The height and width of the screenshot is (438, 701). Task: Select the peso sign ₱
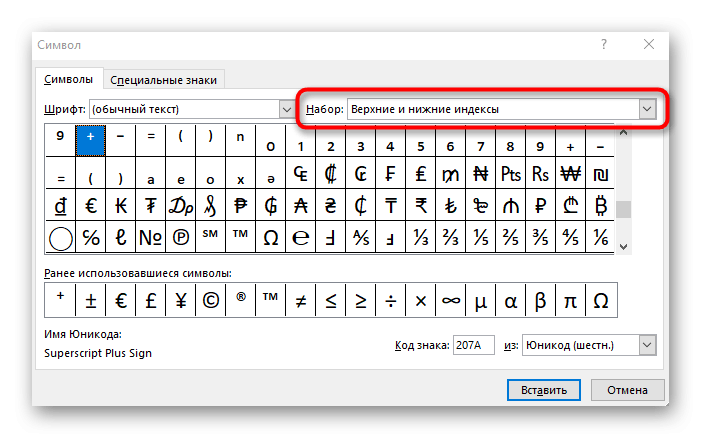click(x=240, y=205)
